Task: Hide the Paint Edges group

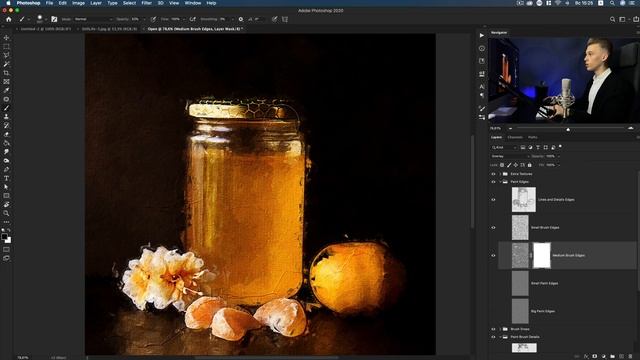Action: (x=493, y=182)
